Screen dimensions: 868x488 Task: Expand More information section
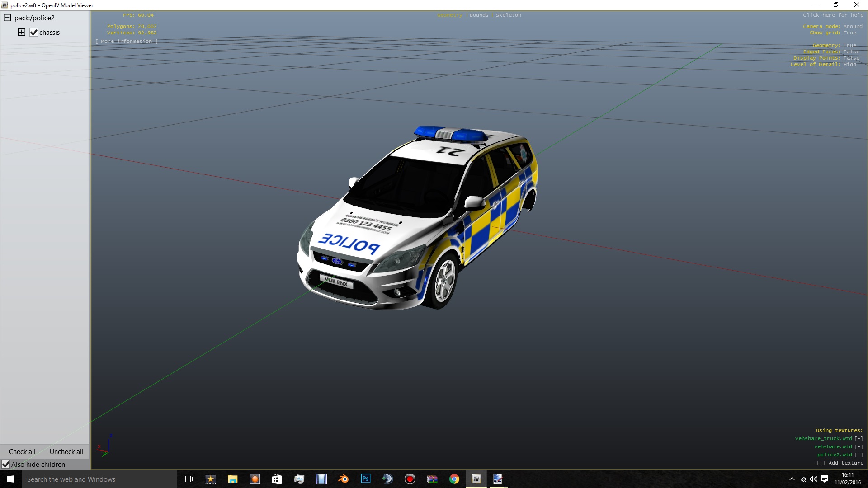point(127,41)
